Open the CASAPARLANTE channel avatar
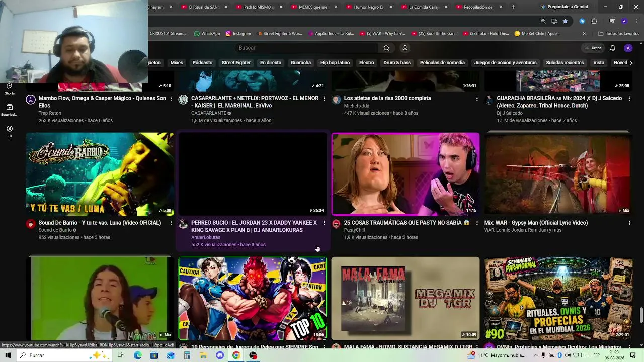The width and height of the screenshot is (644, 362). click(x=183, y=99)
